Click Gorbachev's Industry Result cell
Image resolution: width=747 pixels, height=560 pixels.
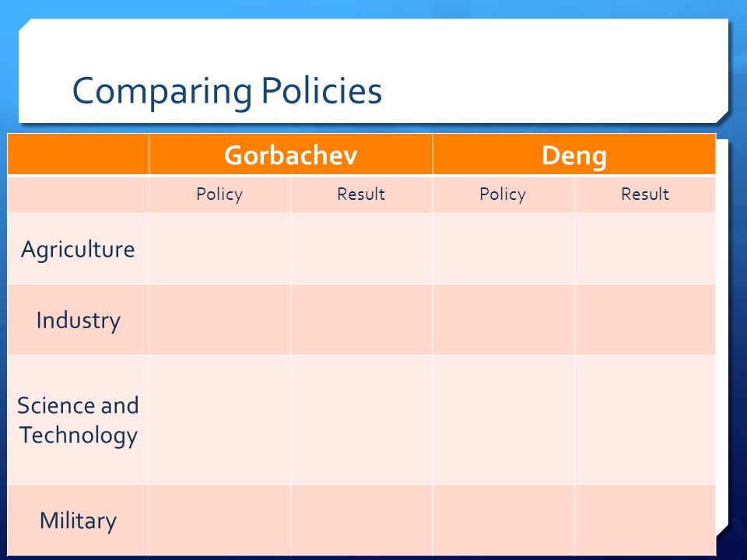click(x=361, y=320)
